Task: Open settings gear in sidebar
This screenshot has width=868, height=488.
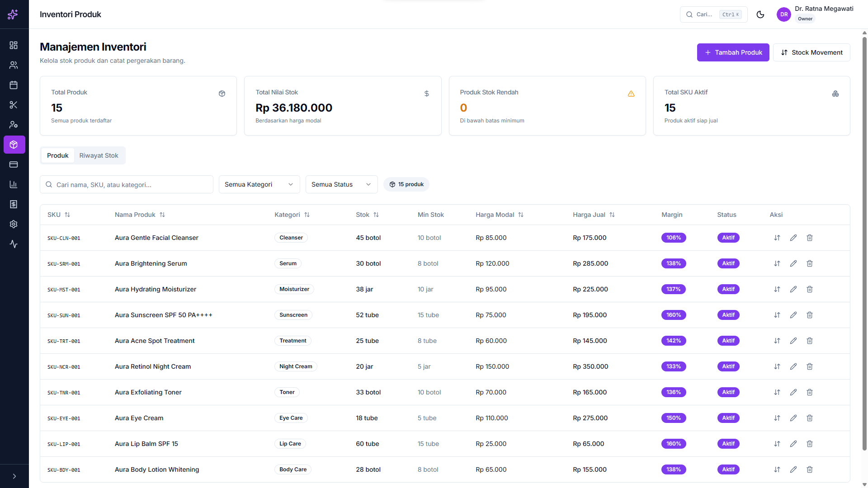Action: pyautogui.click(x=14, y=224)
